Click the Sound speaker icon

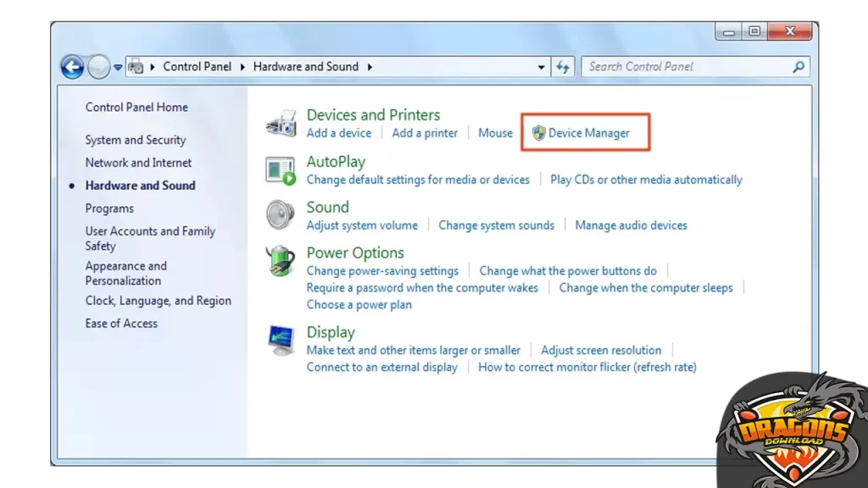click(281, 215)
